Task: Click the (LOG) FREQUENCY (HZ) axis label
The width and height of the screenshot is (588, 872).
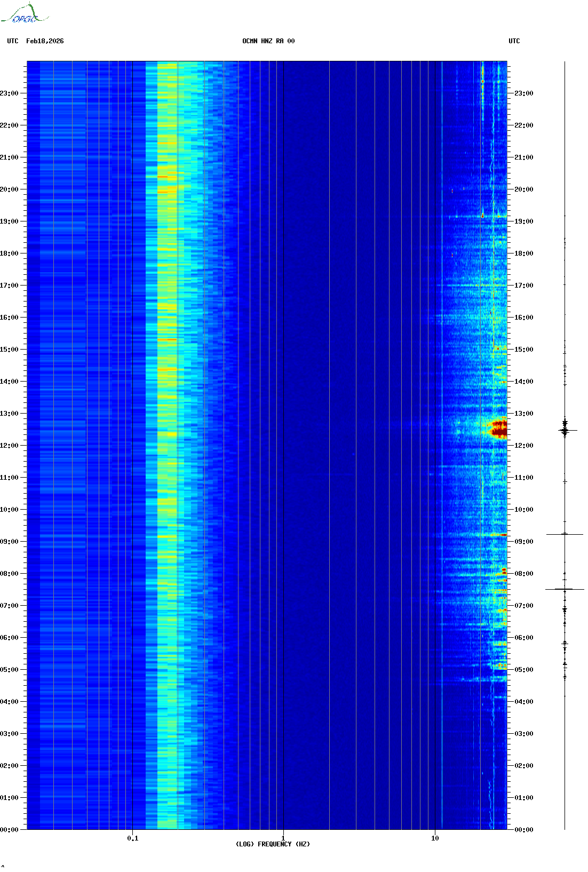Action: (273, 844)
